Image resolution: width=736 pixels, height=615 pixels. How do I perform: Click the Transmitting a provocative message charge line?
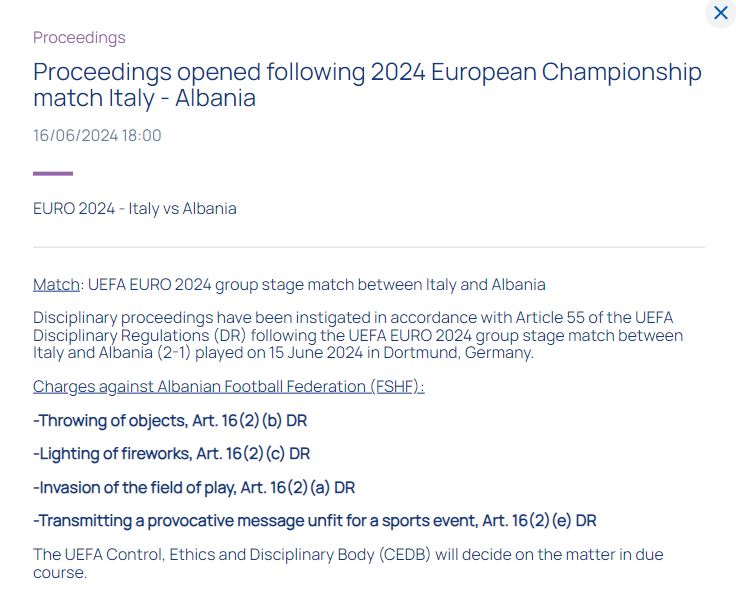[314, 521]
